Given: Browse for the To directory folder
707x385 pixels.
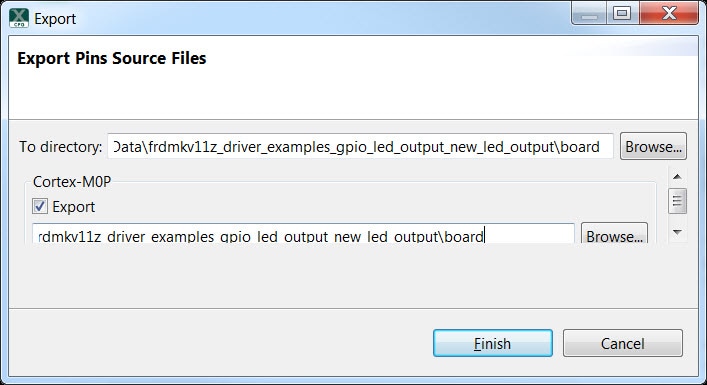Looking at the screenshot, I should pos(653,147).
